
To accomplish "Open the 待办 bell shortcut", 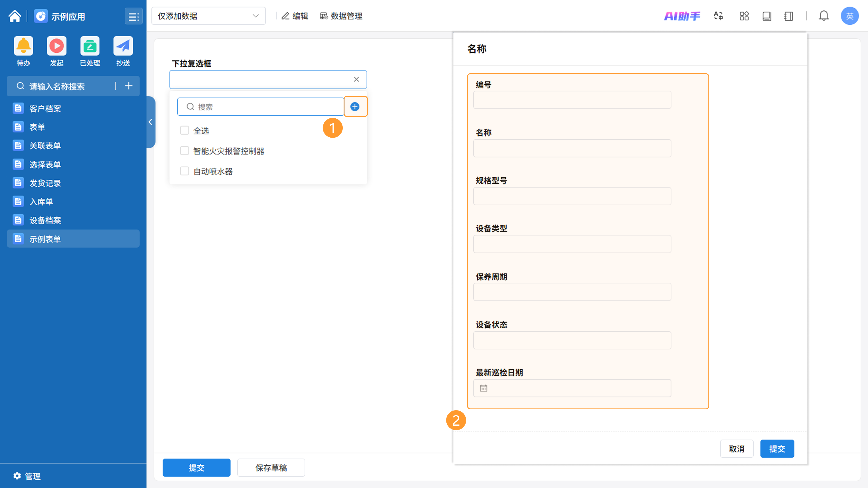I will 23,46.
